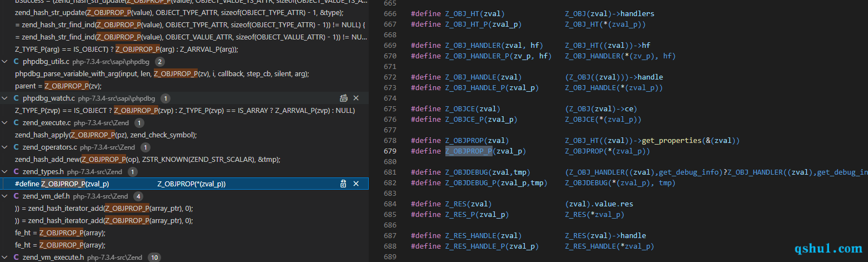
Task: Open zend_vm_execute.h file result header
Action: point(184,257)
